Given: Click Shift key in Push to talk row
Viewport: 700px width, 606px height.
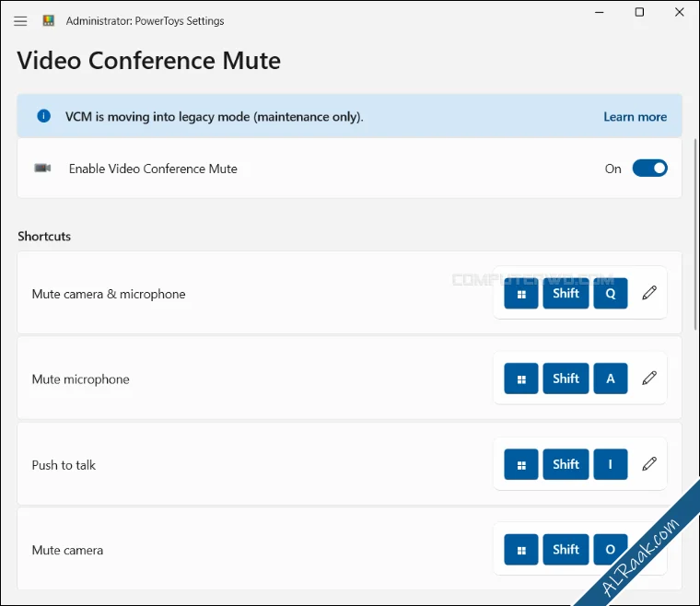Looking at the screenshot, I should click(566, 464).
